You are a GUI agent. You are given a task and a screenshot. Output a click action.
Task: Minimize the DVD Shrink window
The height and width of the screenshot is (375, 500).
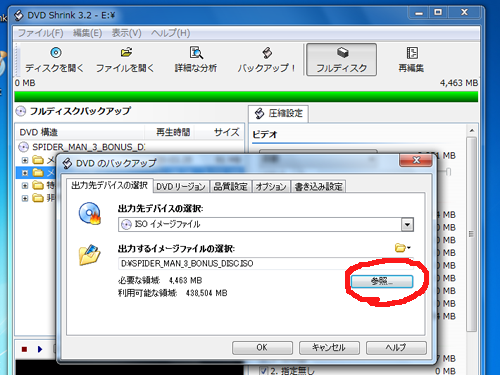(419, 12)
